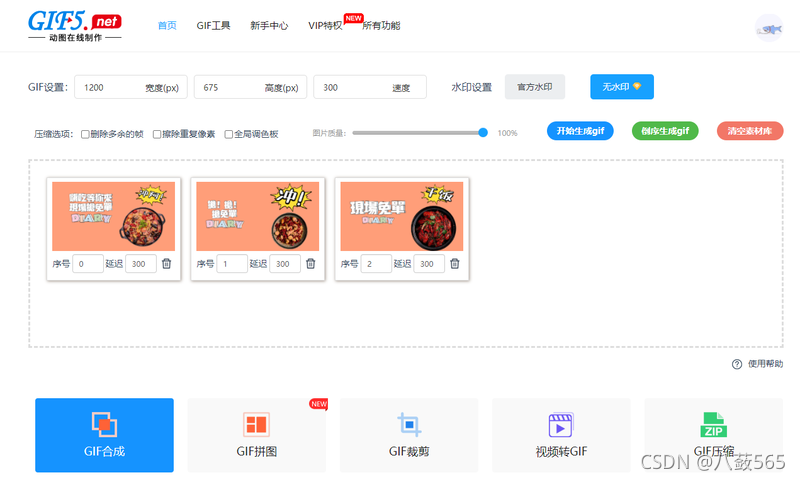
Task: Open VIP特权 navigation item
Action: [x=325, y=26]
